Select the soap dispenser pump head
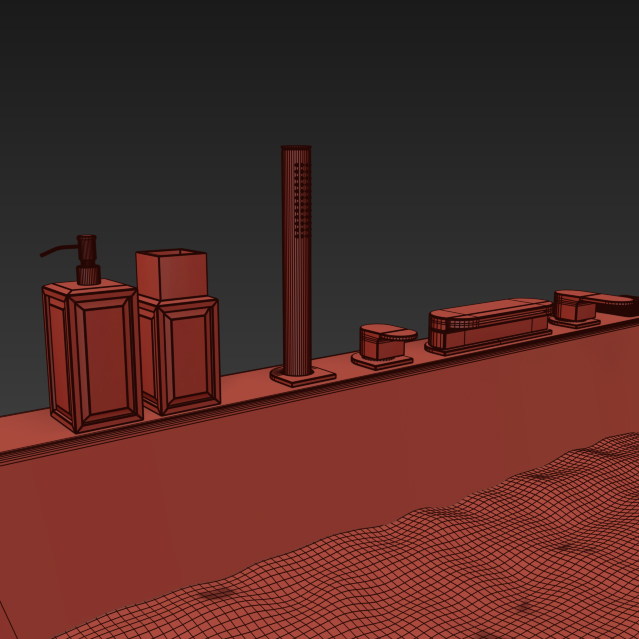Viewport: 639px width, 639px height. point(85,246)
